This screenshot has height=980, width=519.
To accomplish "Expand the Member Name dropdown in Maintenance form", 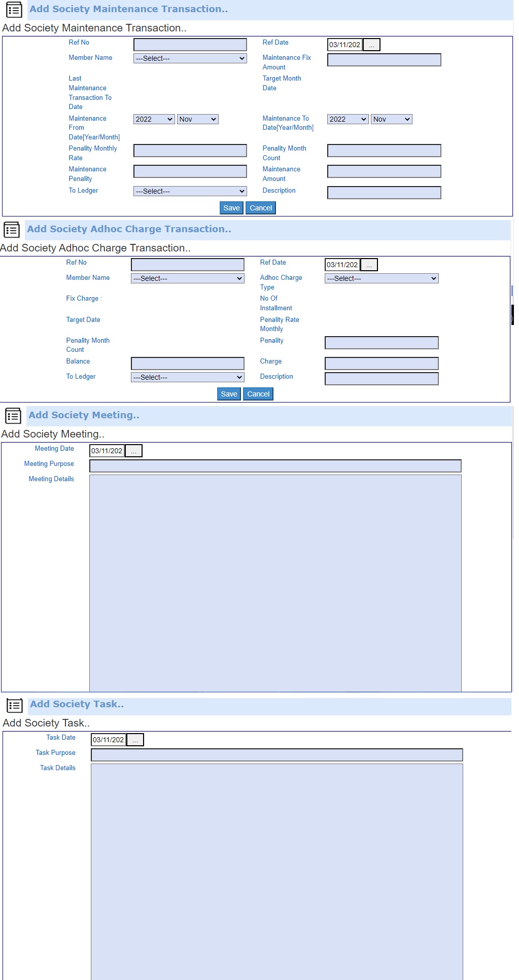I will 190,59.
